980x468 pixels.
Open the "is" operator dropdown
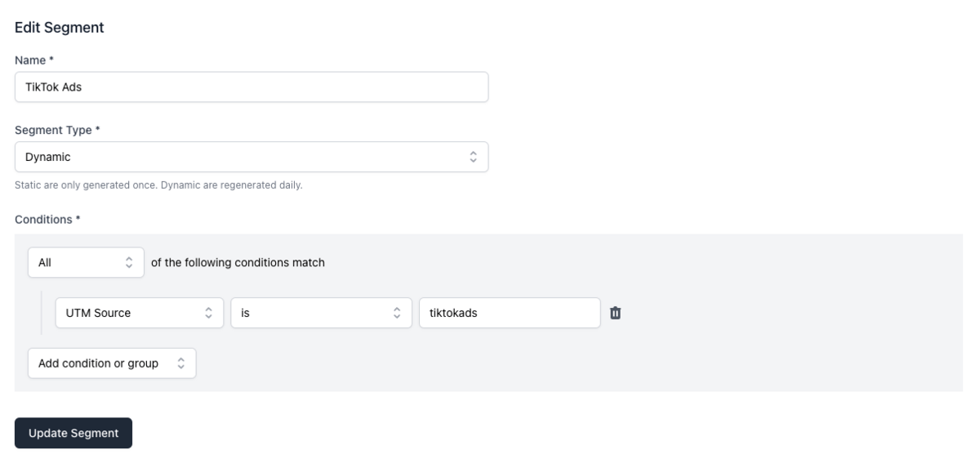pos(321,312)
